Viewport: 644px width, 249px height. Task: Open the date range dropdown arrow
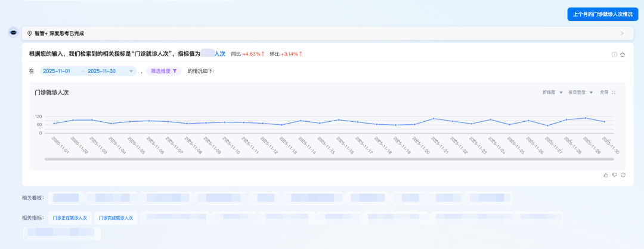[131, 71]
